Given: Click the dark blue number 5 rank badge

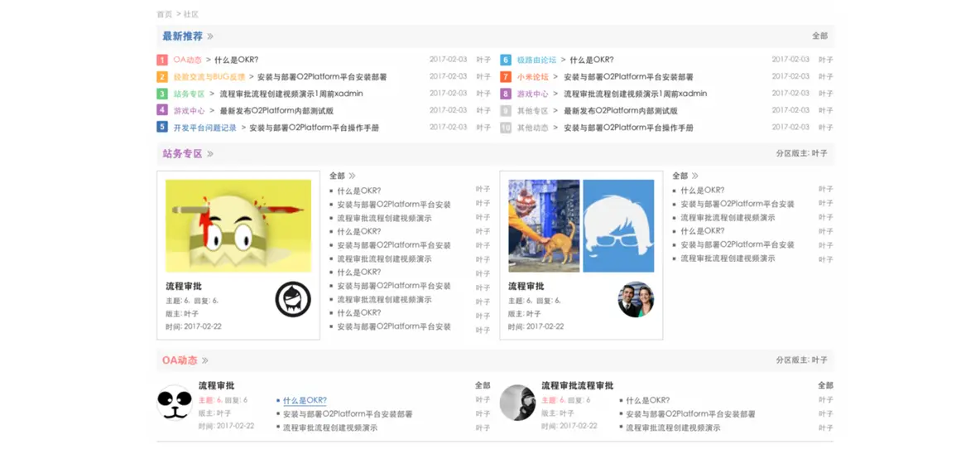Looking at the screenshot, I should [x=162, y=127].
